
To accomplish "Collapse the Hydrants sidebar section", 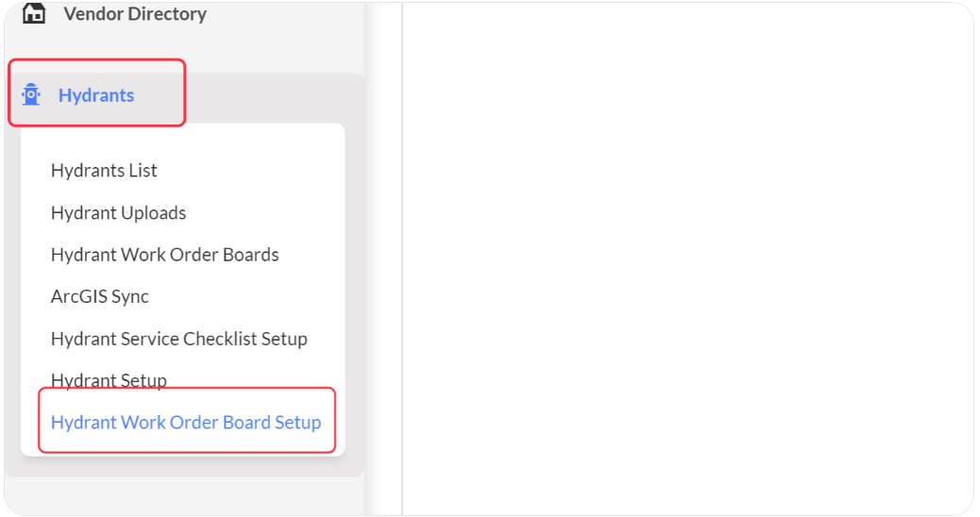I will (97, 94).
